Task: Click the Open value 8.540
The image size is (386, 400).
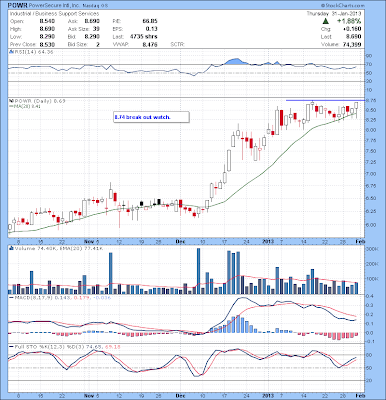Action: [x=47, y=21]
